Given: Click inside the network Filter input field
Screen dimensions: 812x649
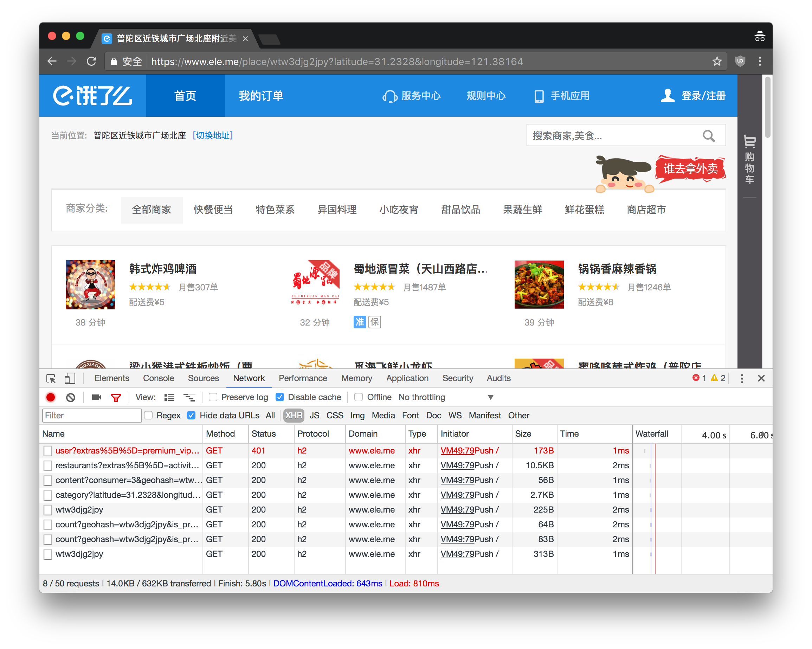Looking at the screenshot, I should coord(91,415).
